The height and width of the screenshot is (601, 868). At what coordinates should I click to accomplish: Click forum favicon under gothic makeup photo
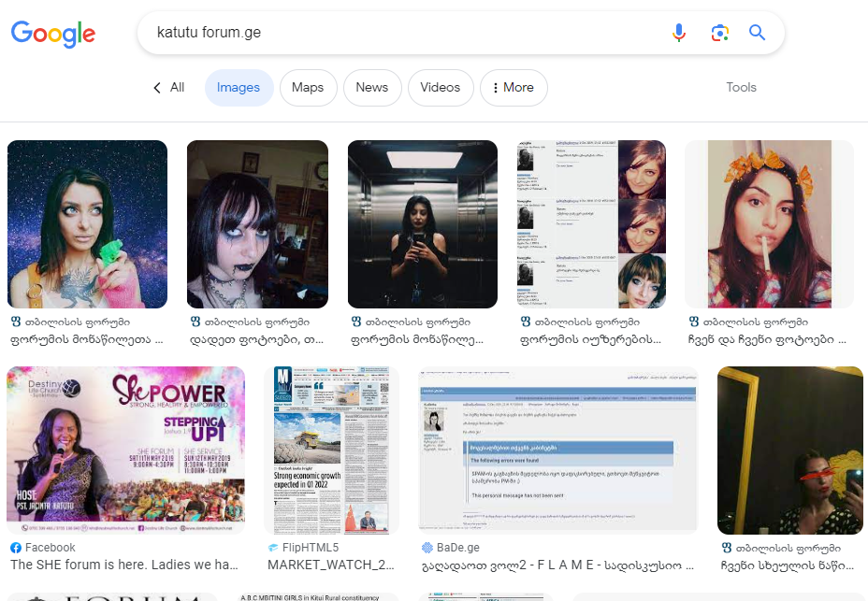(x=195, y=322)
